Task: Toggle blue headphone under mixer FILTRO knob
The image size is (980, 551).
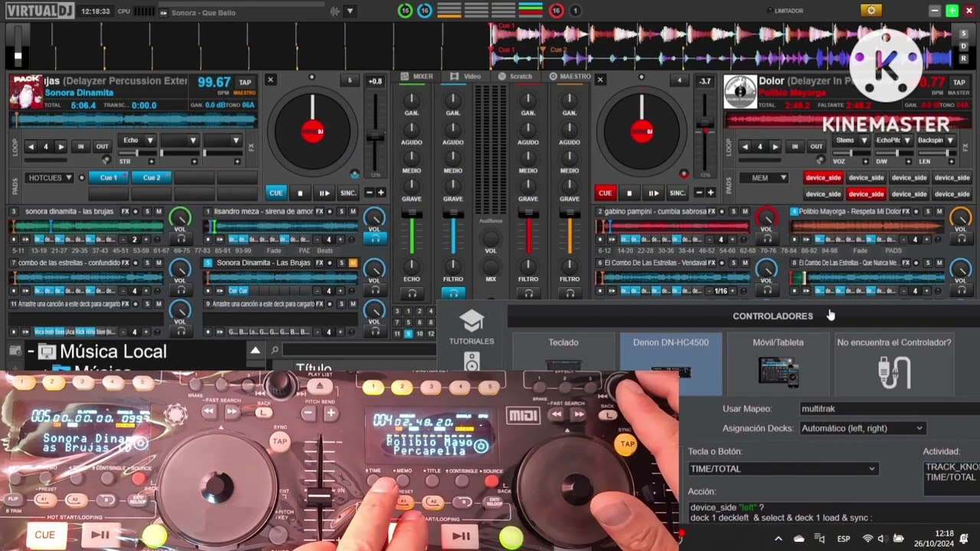Action: (452, 292)
